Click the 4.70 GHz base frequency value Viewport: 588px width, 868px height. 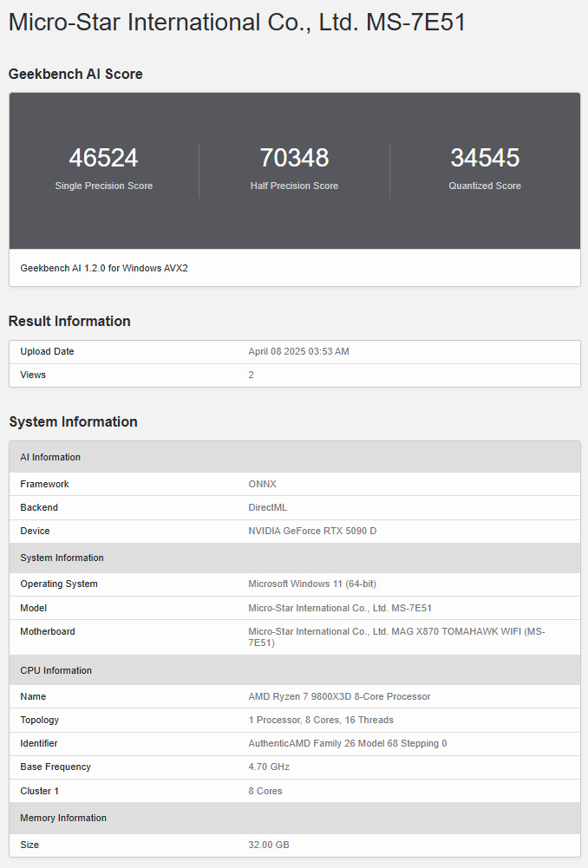tap(269, 767)
